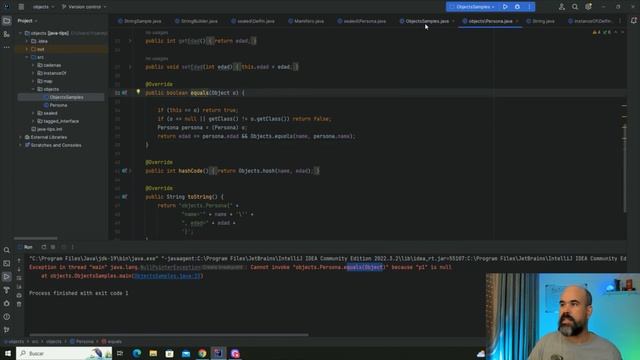Viewport: 640px width, 360px height.
Task: Click the Buscar taskbar search field
Action: coord(64,353)
